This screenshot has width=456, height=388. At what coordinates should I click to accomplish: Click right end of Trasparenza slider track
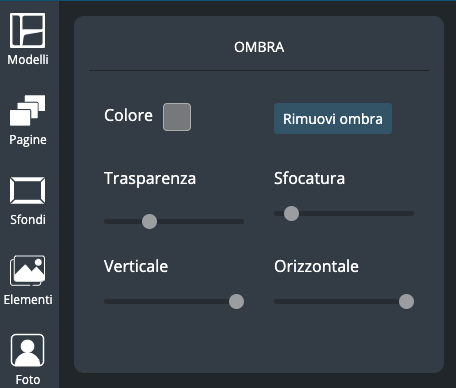241,221
